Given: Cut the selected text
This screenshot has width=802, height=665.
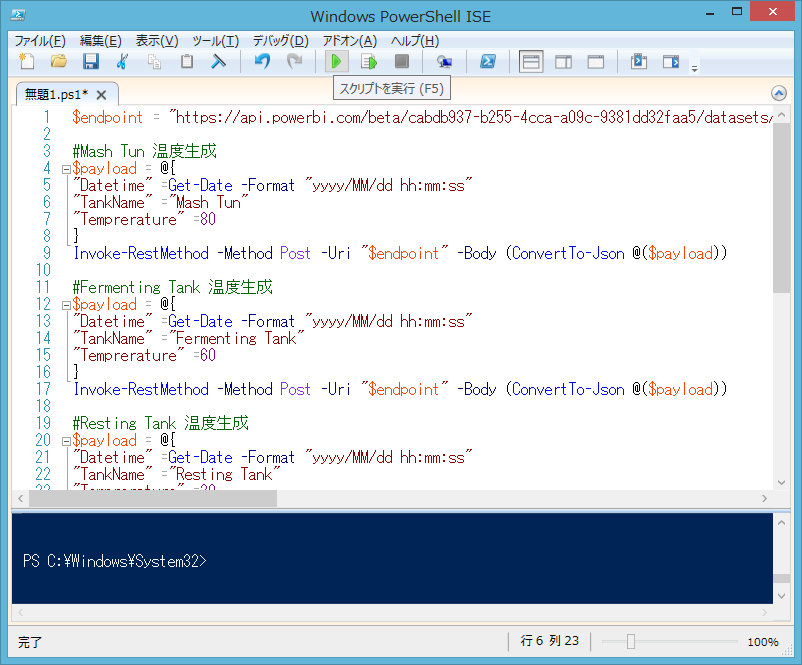Looking at the screenshot, I should [122, 61].
